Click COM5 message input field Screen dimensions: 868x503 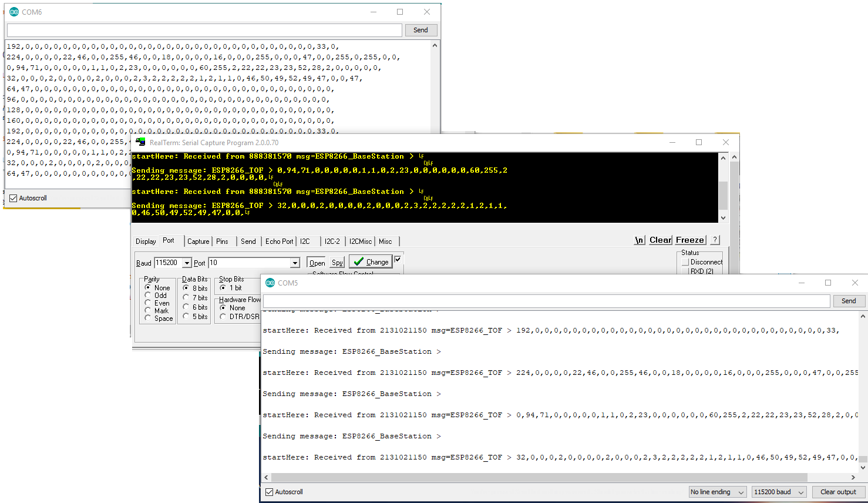[547, 301]
